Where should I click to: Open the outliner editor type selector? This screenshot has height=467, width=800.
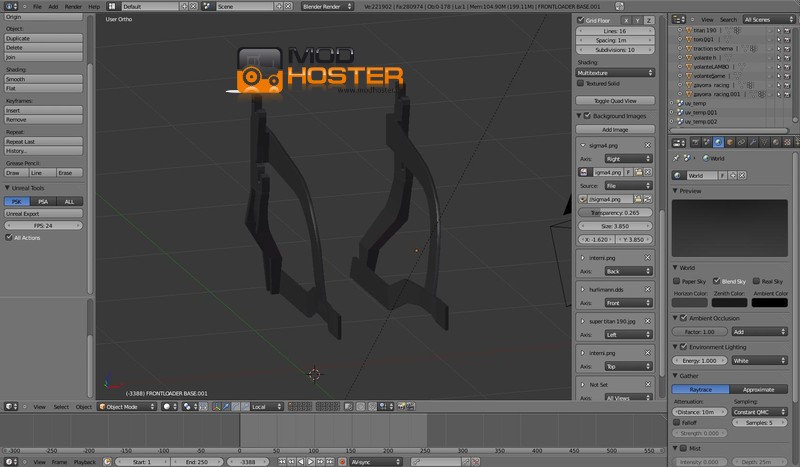click(679, 19)
